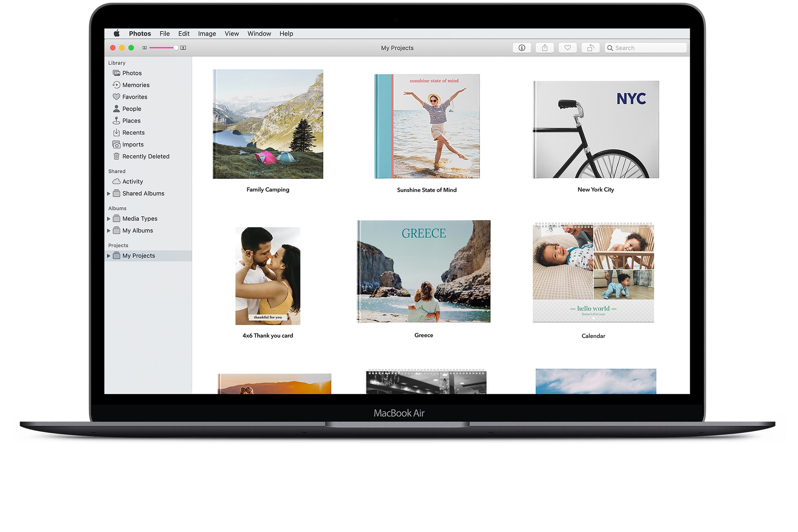Expand the Shared Albums disclosure triangle
The width and height of the screenshot is (798, 532).
click(109, 193)
